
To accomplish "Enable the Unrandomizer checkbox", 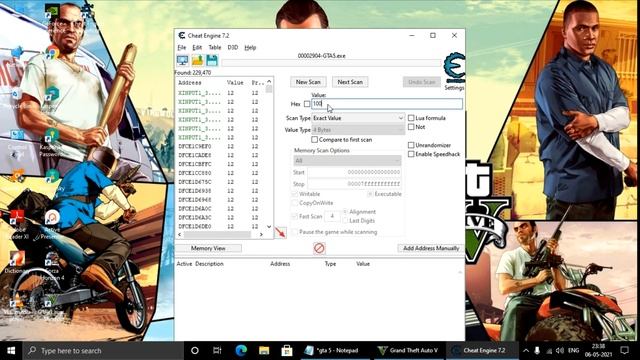I will 411,145.
